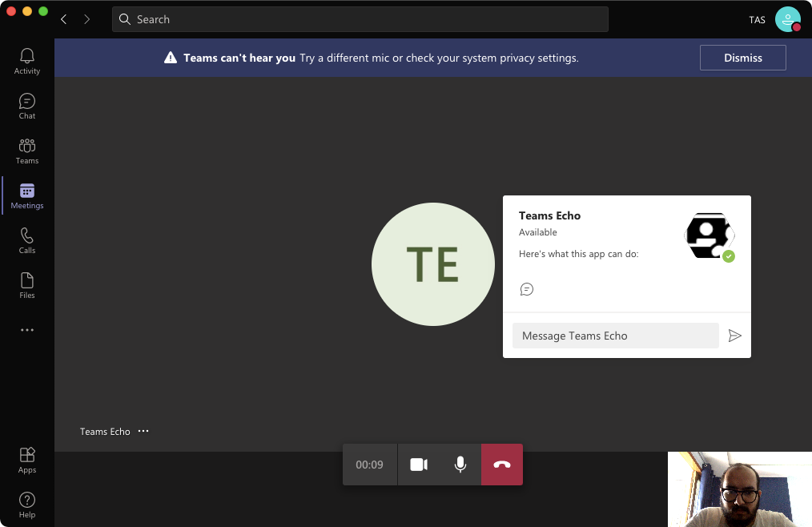The width and height of the screenshot is (812, 527).
Task: Send the message with the send arrow
Action: click(x=735, y=336)
